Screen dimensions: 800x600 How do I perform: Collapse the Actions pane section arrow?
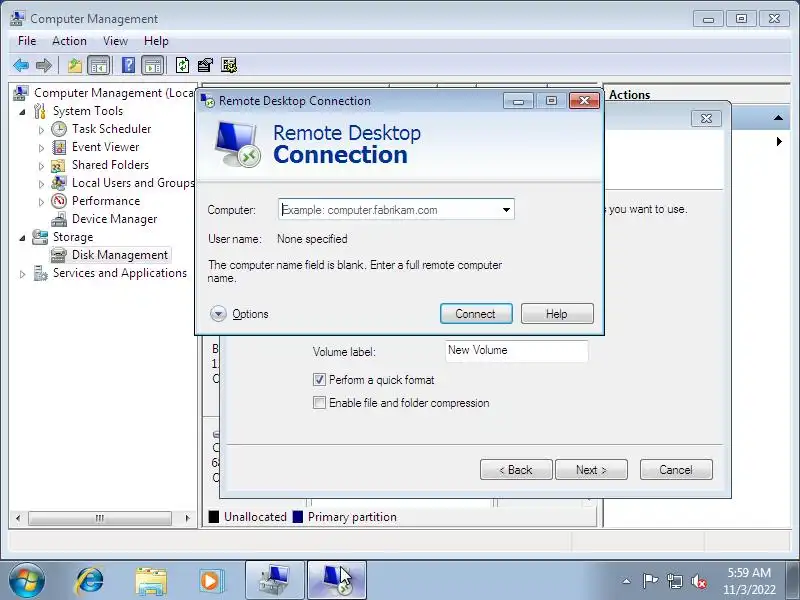778,118
